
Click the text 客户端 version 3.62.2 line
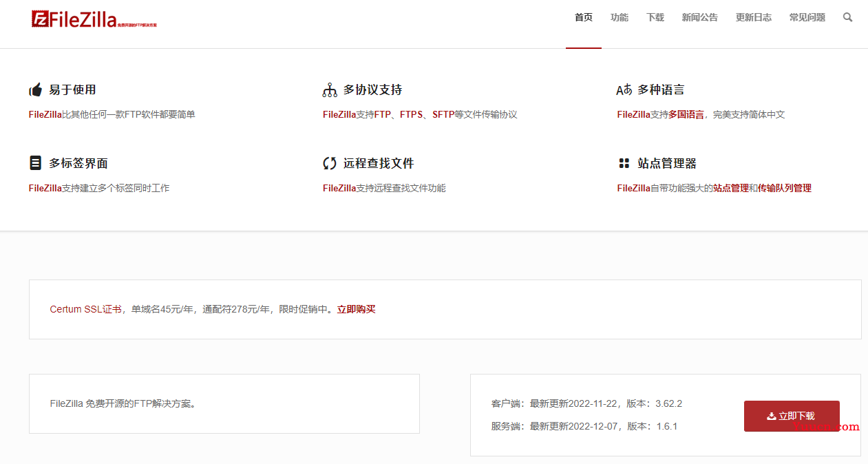(x=586, y=403)
